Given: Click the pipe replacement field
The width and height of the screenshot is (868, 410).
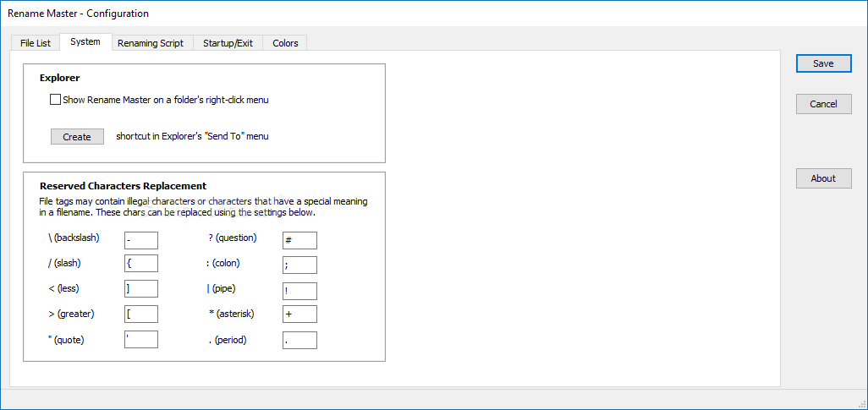Looking at the screenshot, I should [299, 291].
